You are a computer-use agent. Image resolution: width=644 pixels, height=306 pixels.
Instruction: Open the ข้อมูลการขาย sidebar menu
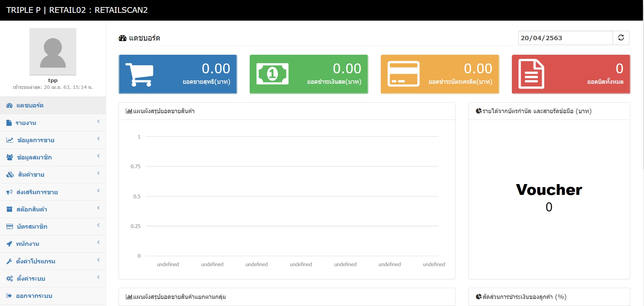click(x=53, y=140)
